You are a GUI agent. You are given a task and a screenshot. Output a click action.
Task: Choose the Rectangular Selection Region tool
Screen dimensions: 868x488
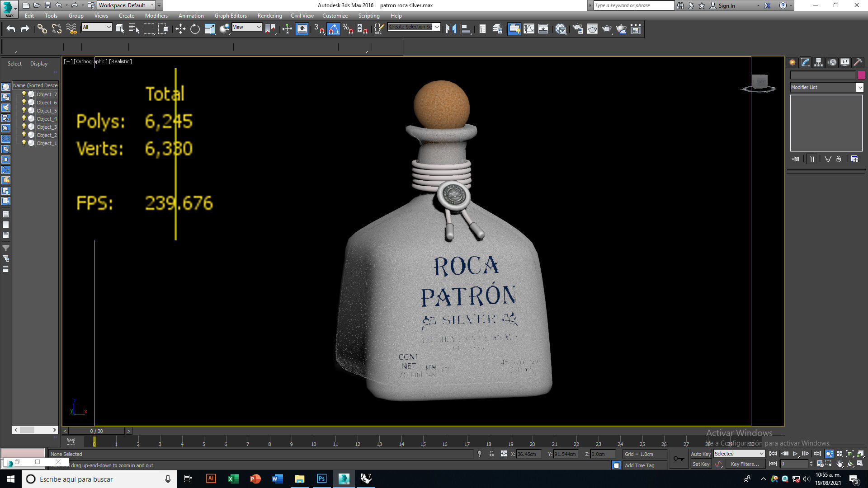(149, 29)
